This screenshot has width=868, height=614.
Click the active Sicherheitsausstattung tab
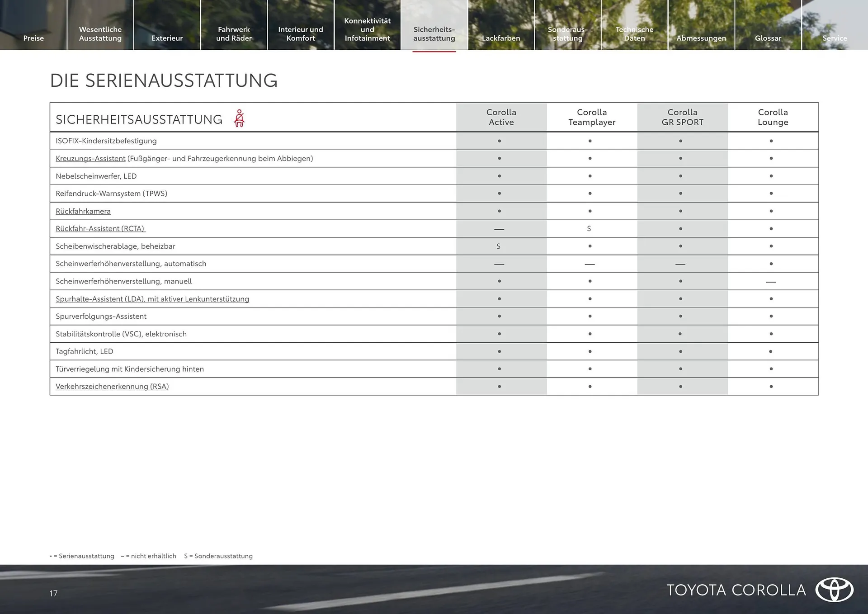click(434, 33)
